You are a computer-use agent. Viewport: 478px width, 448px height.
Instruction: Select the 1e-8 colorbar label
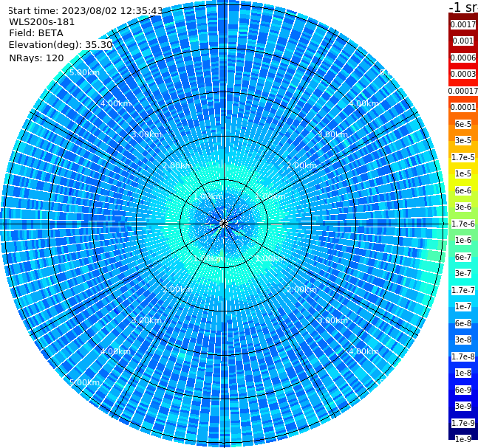pyautogui.click(x=463, y=373)
